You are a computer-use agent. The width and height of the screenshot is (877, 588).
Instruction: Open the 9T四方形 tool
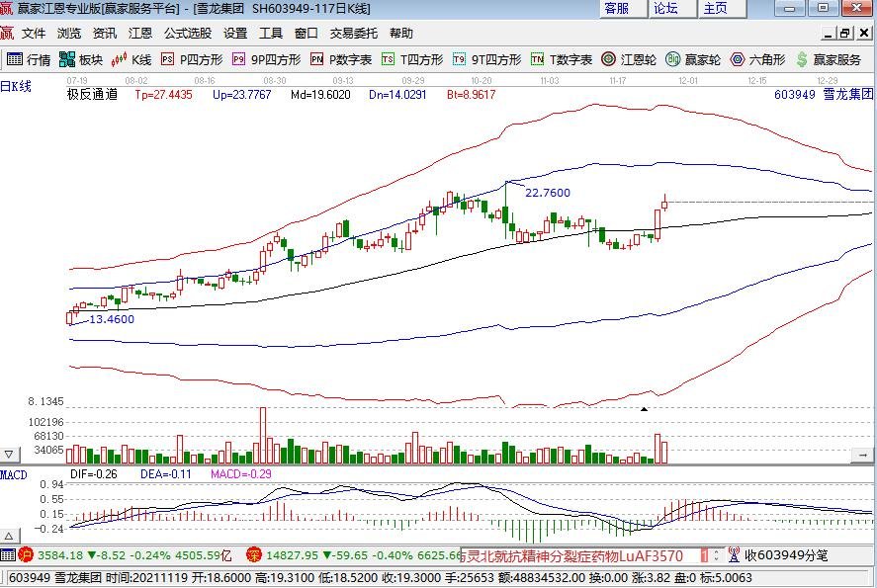(x=486, y=59)
